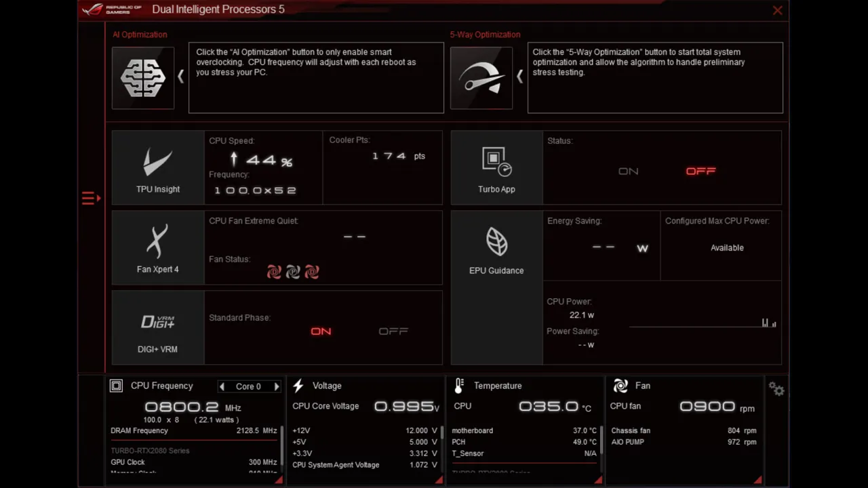Viewport: 868px width, 488px height.
Task: Click the CPU Power usage graph
Action: pyautogui.click(x=703, y=323)
